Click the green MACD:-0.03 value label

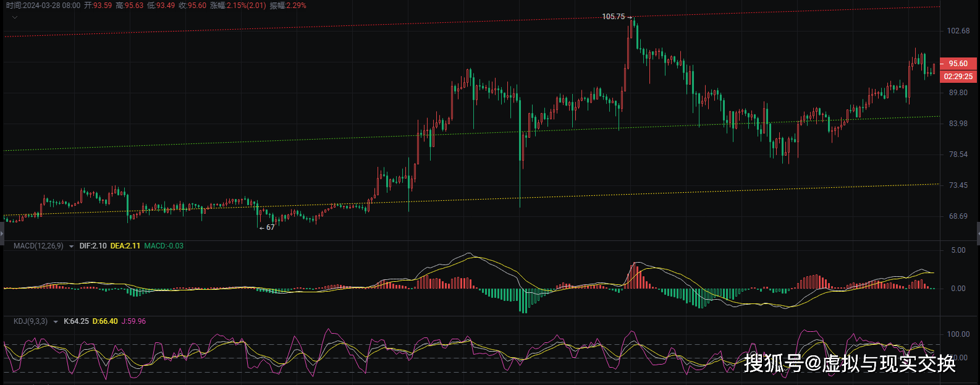[x=163, y=246]
